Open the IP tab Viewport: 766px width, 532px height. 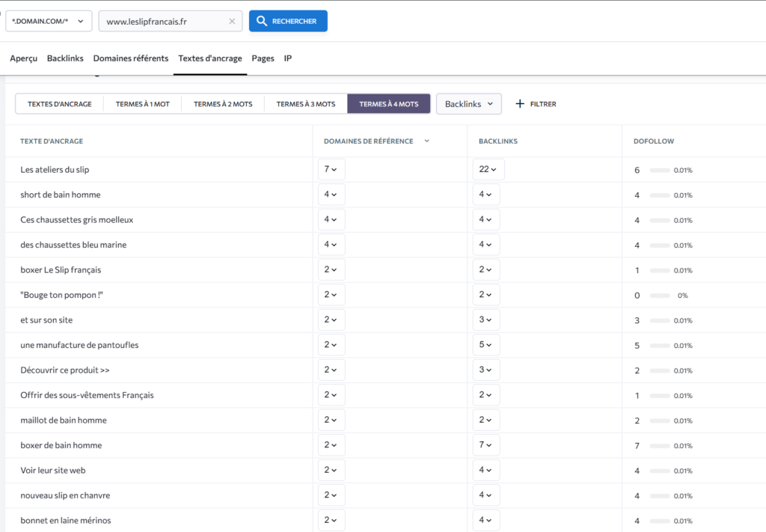pyautogui.click(x=288, y=58)
